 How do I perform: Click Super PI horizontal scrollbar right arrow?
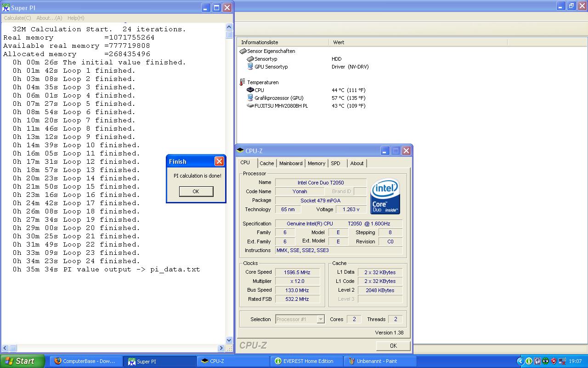pyautogui.click(x=221, y=348)
